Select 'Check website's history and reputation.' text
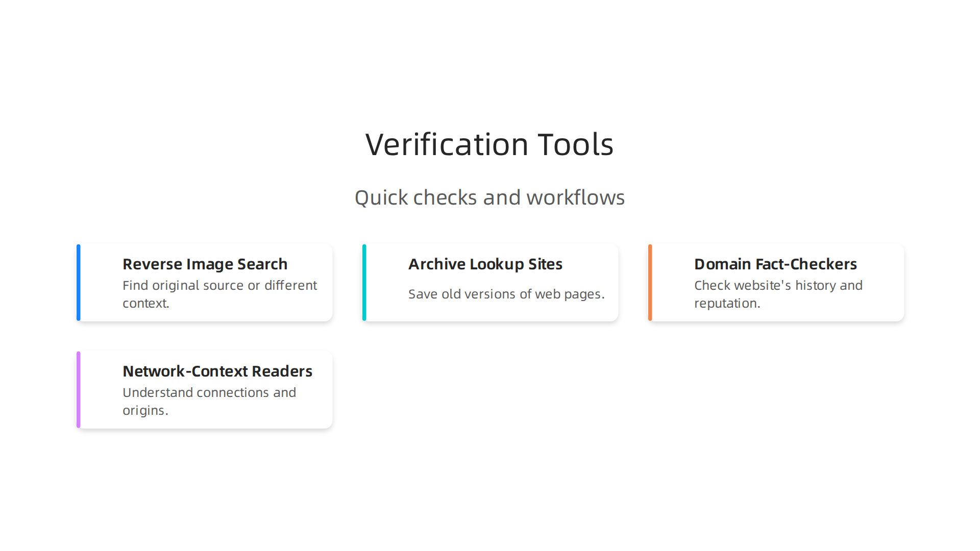Image resolution: width=980 pixels, height=551 pixels. tap(778, 294)
